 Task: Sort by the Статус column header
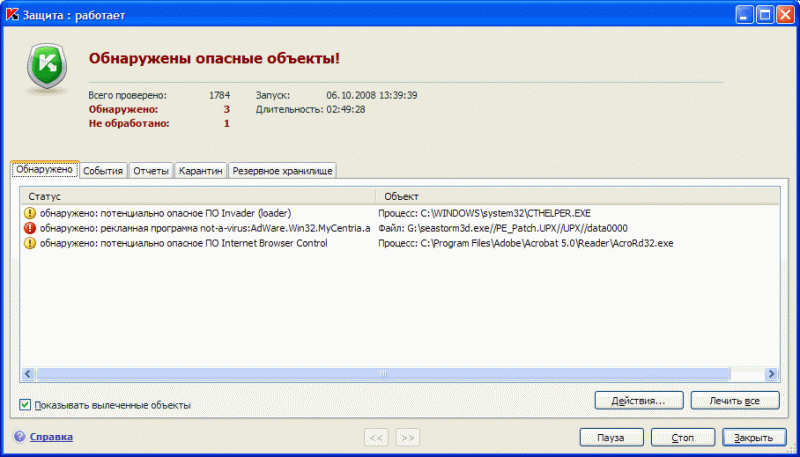coord(198,196)
